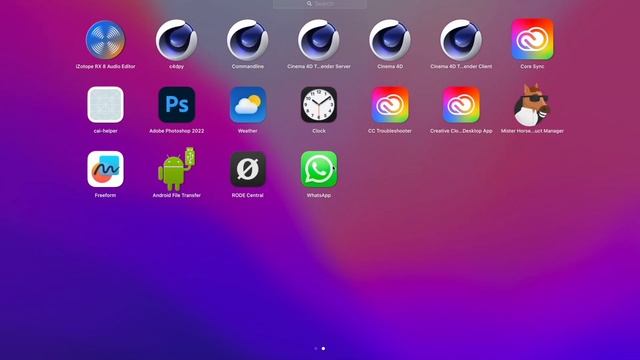
Task: Open Creative Cloud Desktop App
Action: point(461,104)
